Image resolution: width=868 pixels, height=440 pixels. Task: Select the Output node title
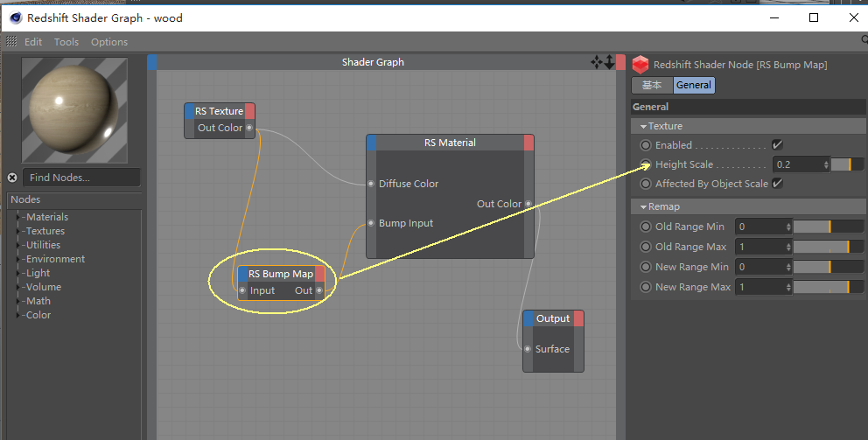(553, 318)
